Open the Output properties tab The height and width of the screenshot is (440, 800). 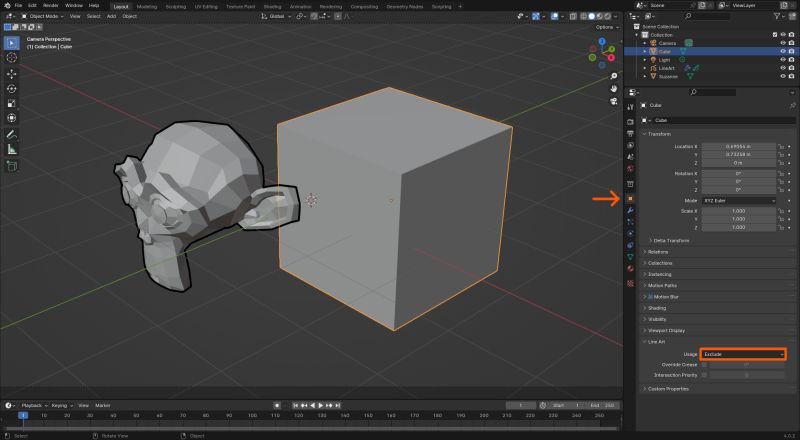pos(630,133)
